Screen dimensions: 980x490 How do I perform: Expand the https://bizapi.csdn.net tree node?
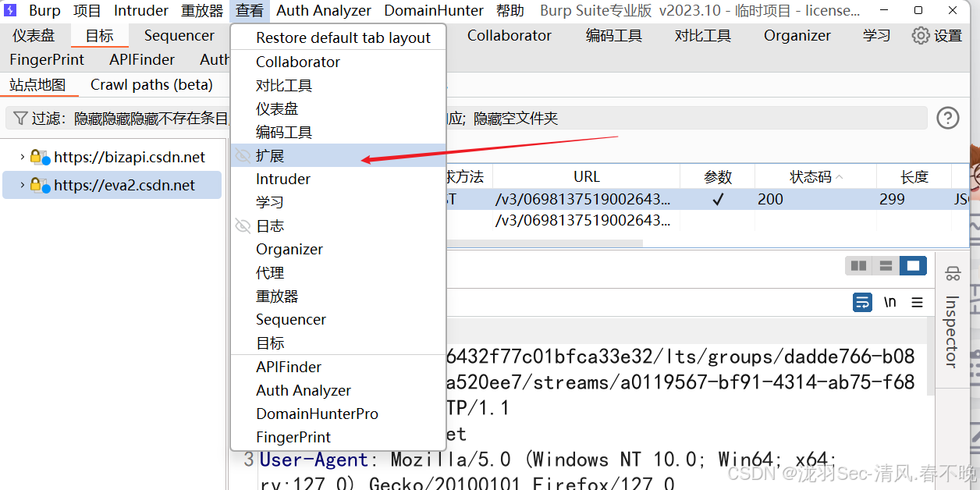coord(22,157)
